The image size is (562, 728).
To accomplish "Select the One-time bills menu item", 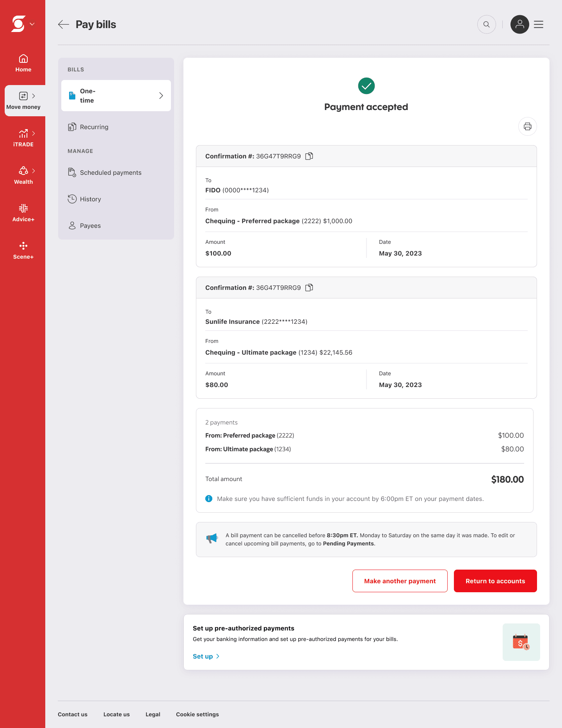I will [116, 96].
